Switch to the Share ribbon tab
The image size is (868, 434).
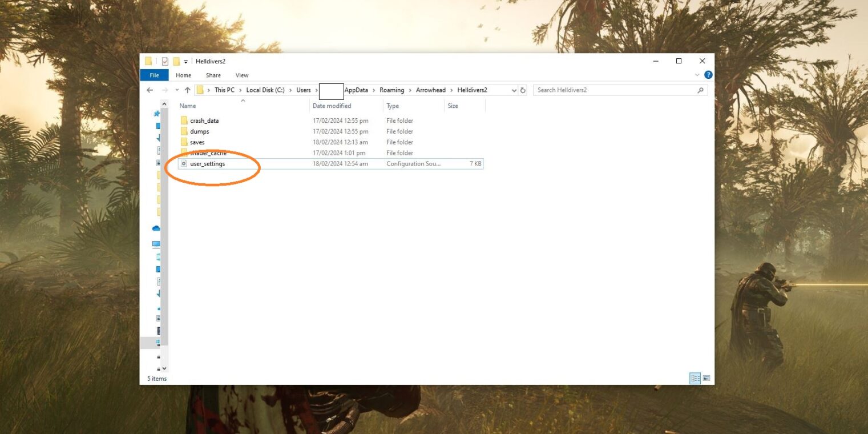click(x=213, y=75)
